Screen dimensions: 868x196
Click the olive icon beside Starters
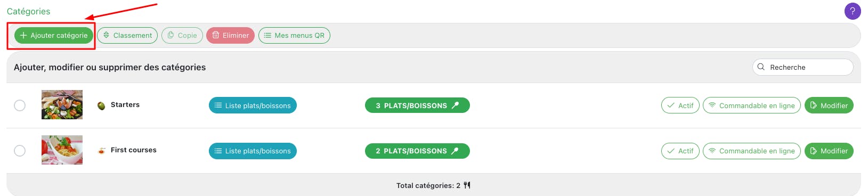pos(101,105)
